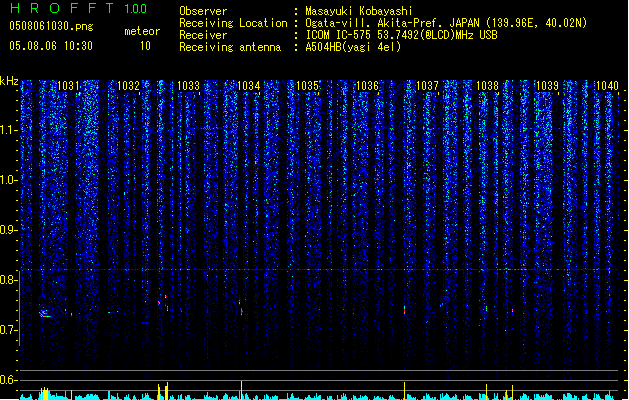
Task: Click the 1.1 kHz axis tick label
Action: (9, 130)
